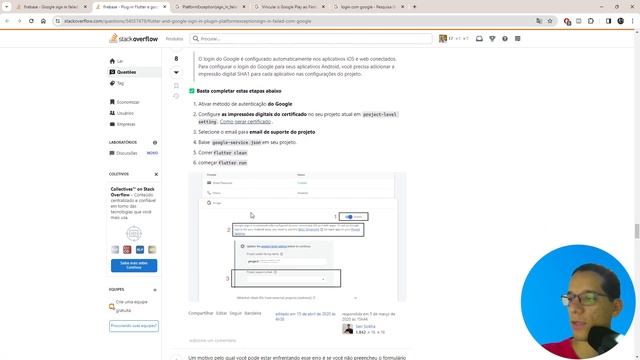Open the Crie uma equipe gratuita link

tap(131, 306)
